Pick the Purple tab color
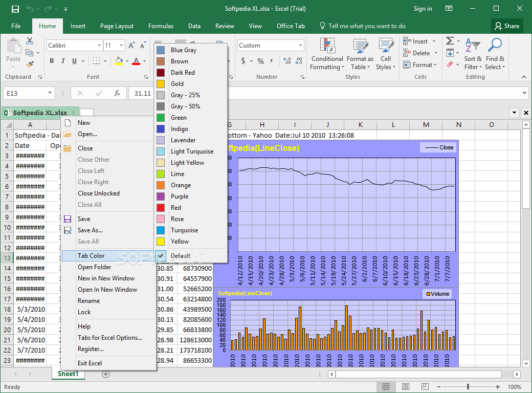The image size is (532, 393). [191, 196]
